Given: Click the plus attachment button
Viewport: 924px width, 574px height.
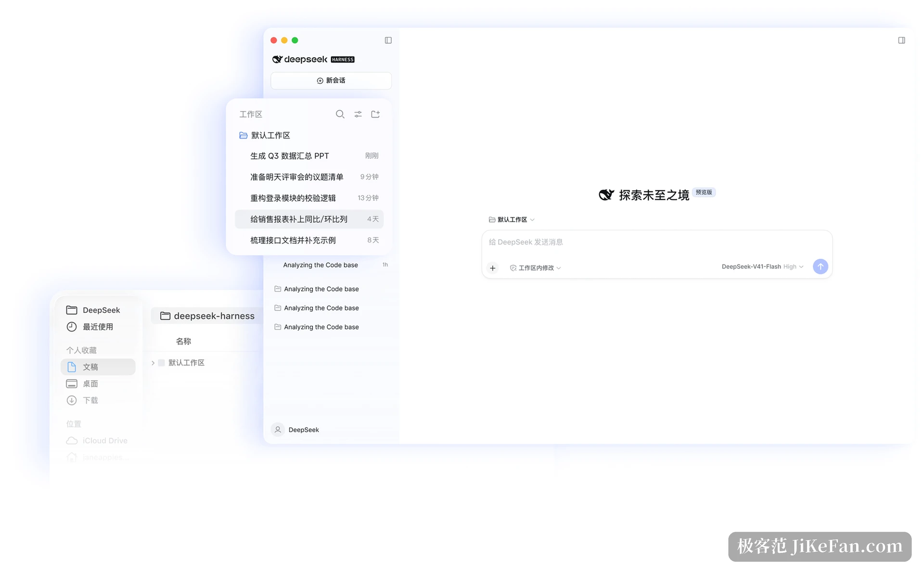Looking at the screenshot, I should pos(492,268).
